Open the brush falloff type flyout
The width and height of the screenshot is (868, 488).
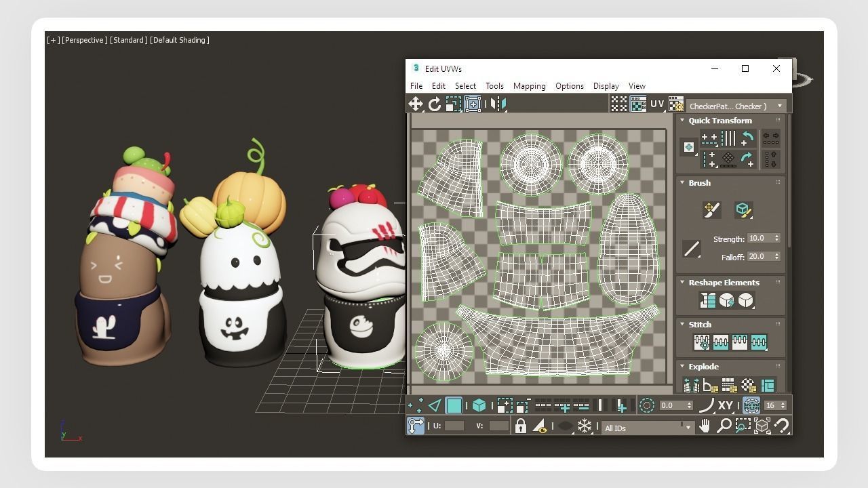tap(692, 249)
